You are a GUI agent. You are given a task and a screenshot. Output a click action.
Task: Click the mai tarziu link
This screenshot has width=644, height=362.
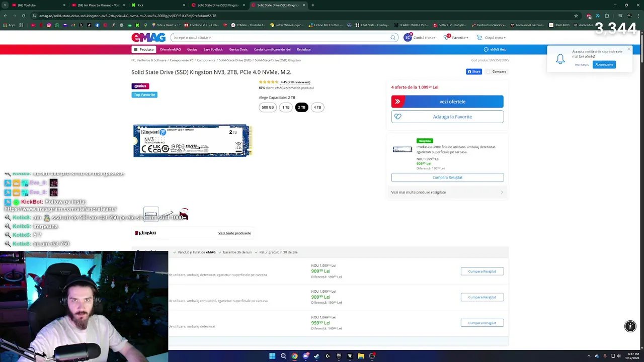(x=582, y=65)
